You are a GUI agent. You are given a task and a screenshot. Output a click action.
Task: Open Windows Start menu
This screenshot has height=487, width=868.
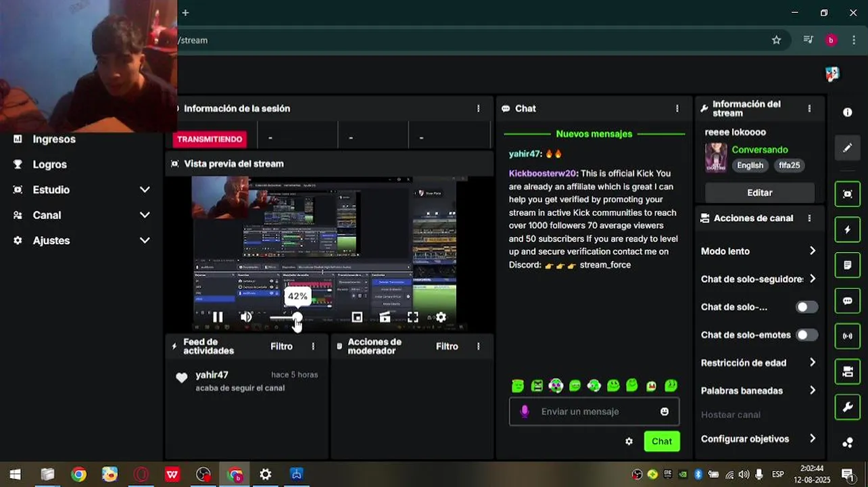click(x=15, y=474)
